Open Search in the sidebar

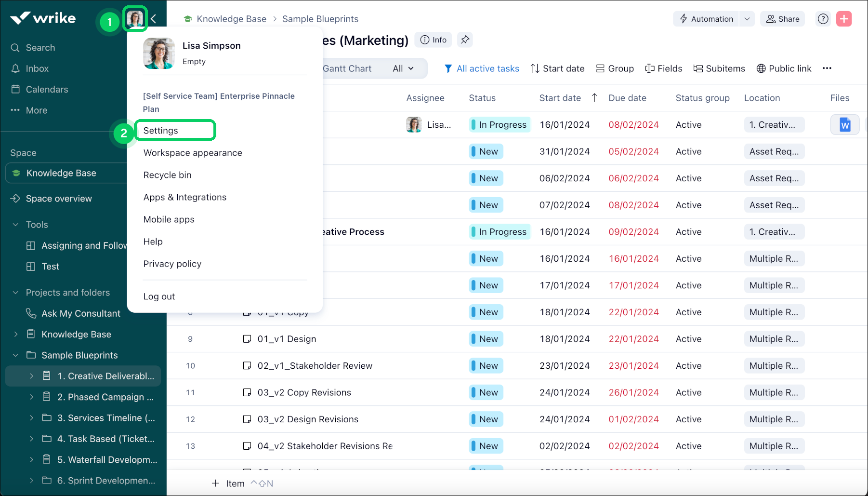(x=40, y=48)
